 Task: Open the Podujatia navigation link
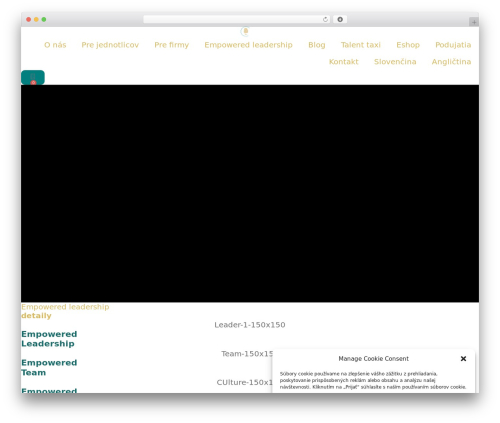(453, 45)
